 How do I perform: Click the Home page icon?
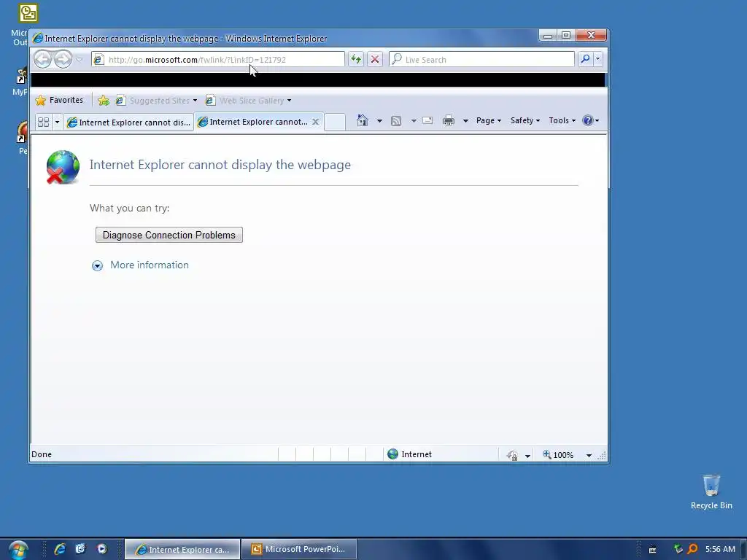point(363,120)
